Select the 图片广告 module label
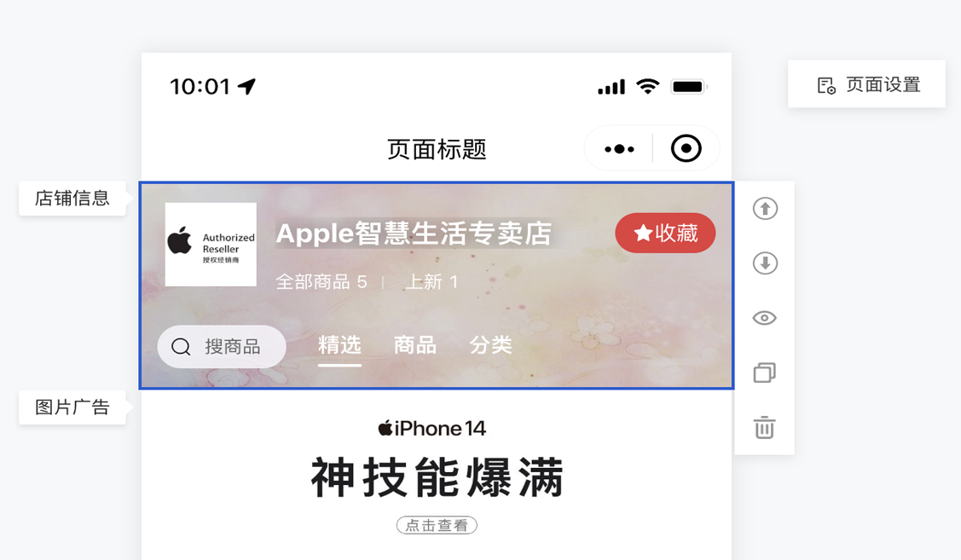Image resolution: width=961 pixels, height=560 pixels. (x=72, y=407)
